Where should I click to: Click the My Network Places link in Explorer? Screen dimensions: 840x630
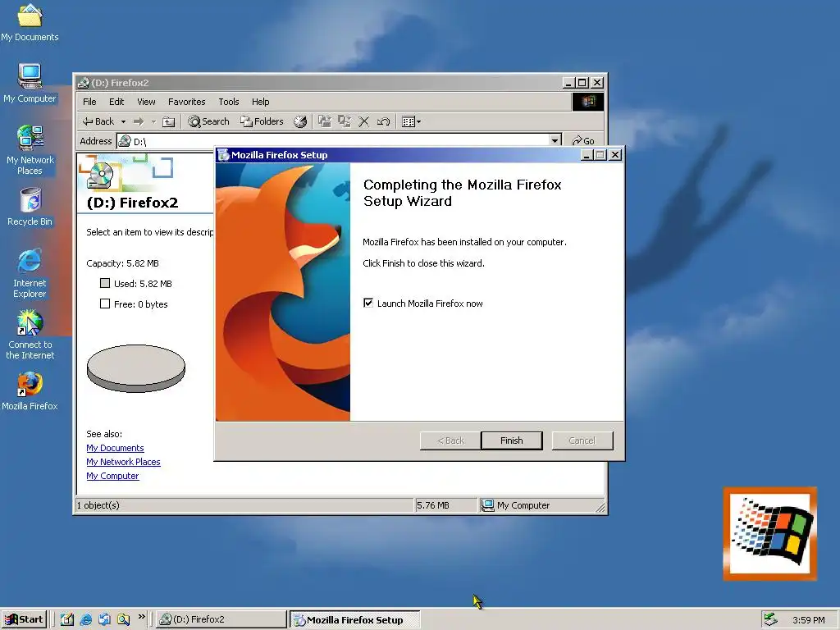(123, 462)
